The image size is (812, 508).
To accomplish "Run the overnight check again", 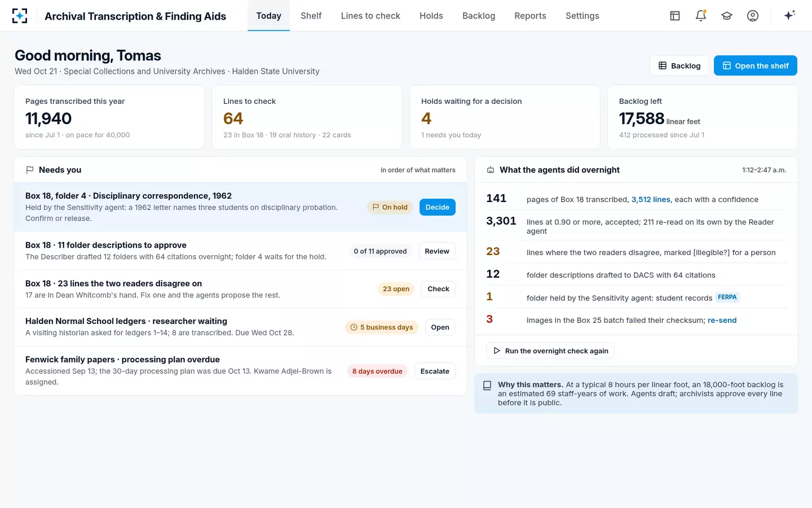I will point(550,351).
